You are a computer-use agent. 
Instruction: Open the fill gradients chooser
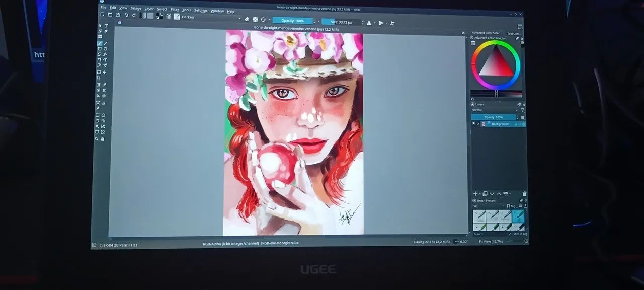click(143, 16)
